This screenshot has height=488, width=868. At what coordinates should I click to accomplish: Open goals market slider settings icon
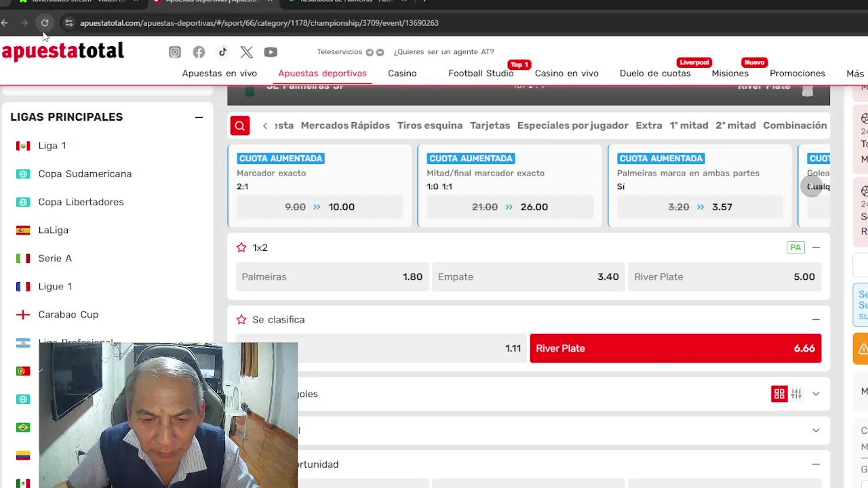tap(797, 394)
